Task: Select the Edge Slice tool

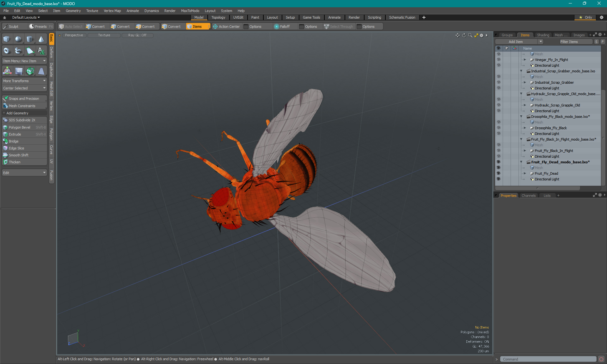Action: pyautogui.click(x=16, y=148)
